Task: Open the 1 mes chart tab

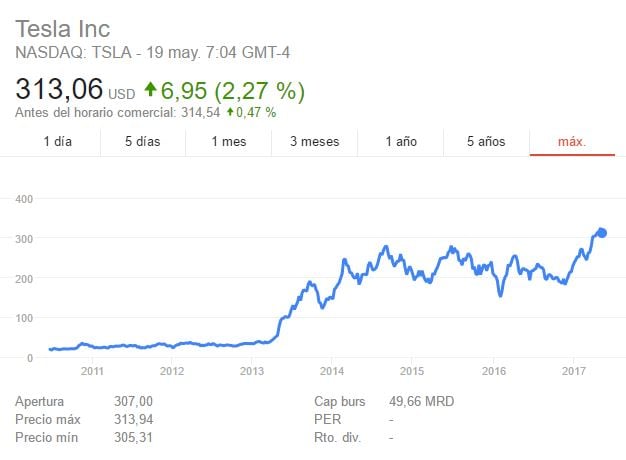Action: click(x=228, y=142)
